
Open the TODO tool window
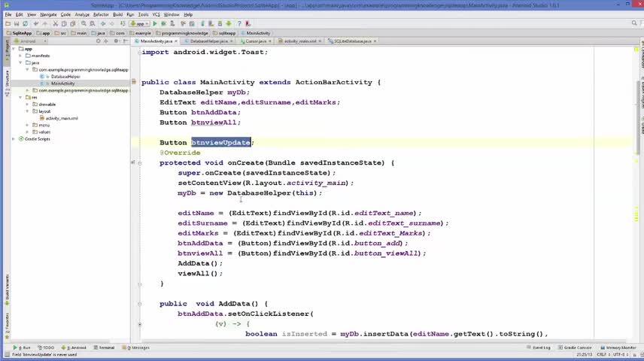point(46,347)
